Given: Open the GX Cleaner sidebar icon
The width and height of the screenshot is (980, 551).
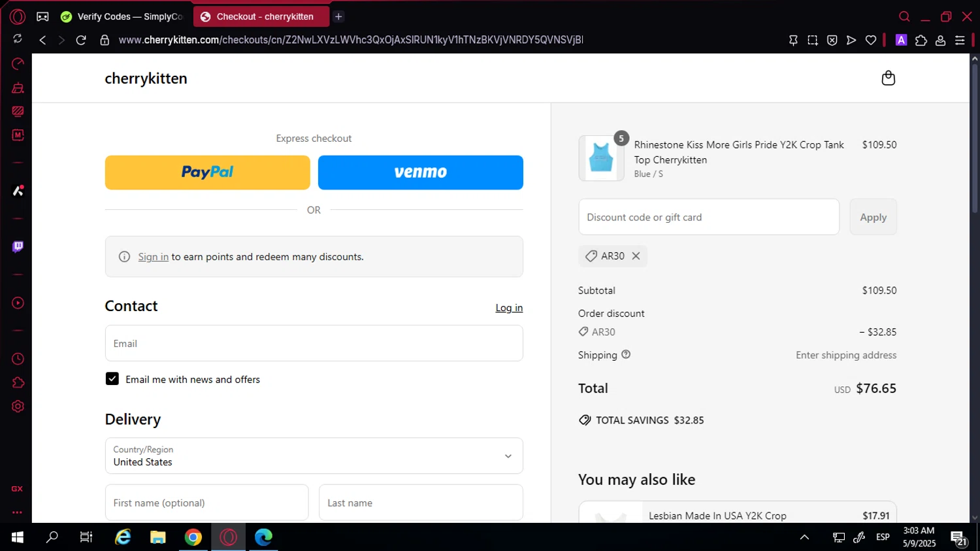Looking at the screenshot, I should (18, 88).
